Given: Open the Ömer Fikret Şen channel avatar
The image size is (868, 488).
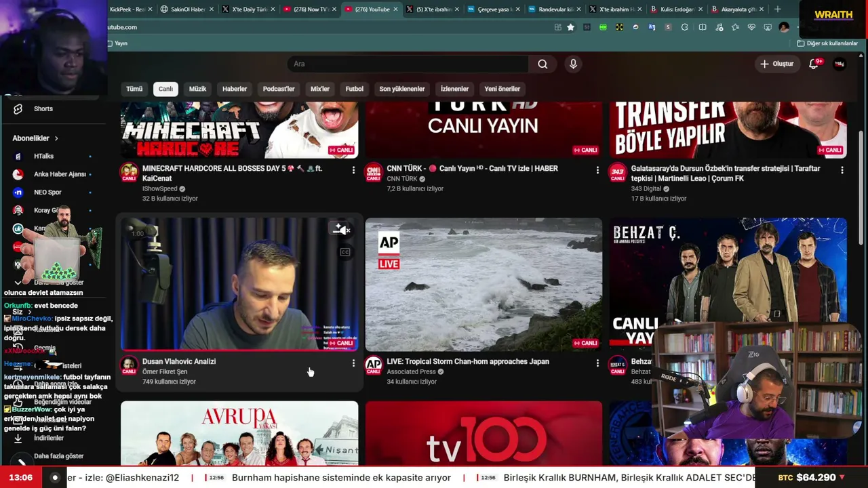Looking at the screenshot, I should 129,365.
